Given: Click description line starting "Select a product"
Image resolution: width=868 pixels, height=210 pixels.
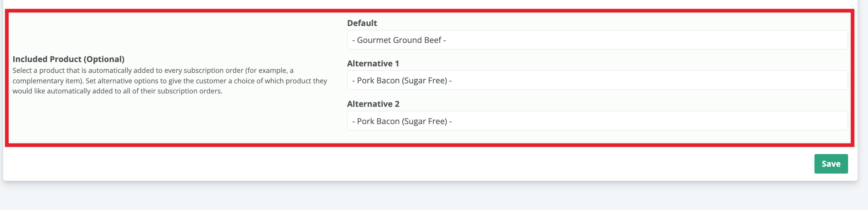Looking at the screenshot, I should pyautogui.click(x=153, y=70).
